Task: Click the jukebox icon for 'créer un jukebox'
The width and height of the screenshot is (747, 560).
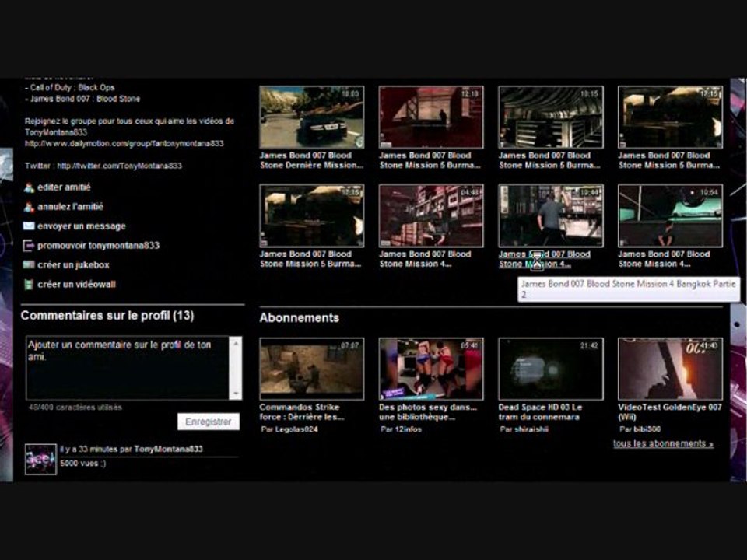Action: [29, 264]
